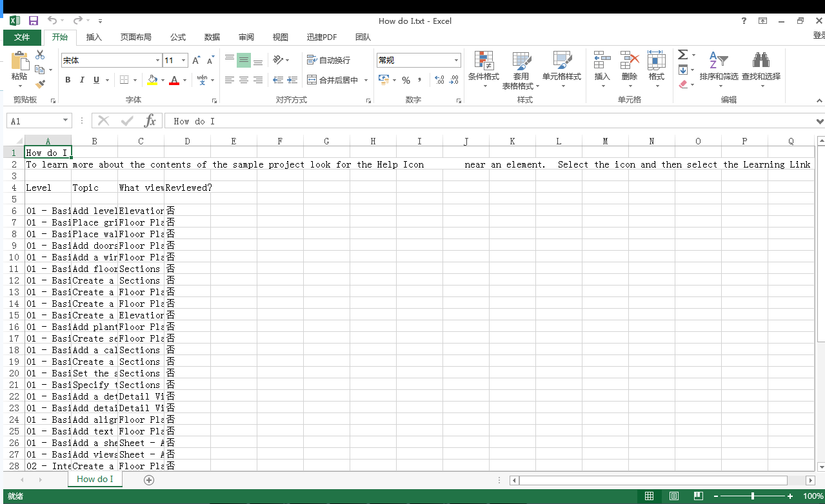Click the Cut scissors icon
The height and width of the screenshot is (504, 825).
40,55
